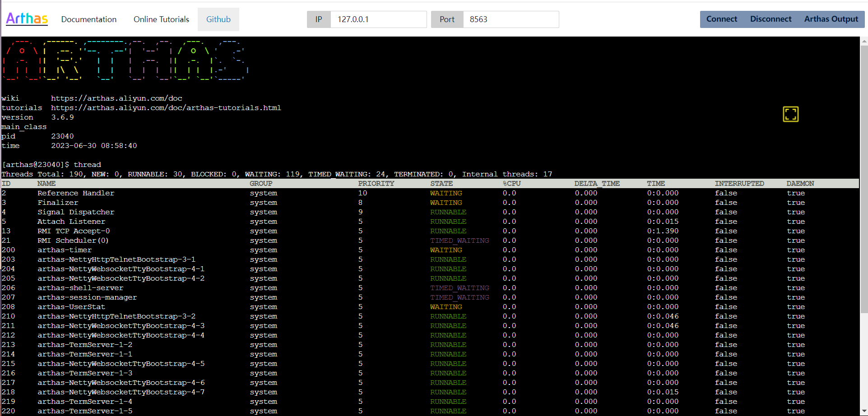Select the Port label box
The height and width of the screenshot is (416, 868).
(447, 19)
